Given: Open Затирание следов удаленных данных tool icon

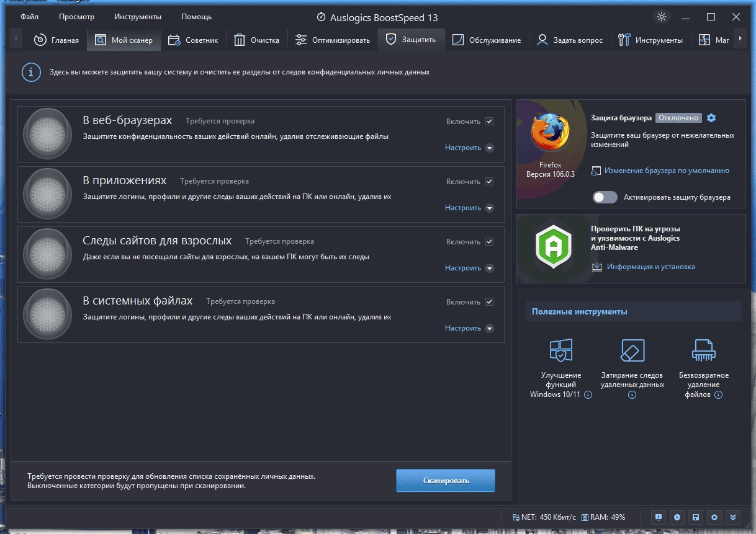Looking at the screenshot, I should pos(632,350).
